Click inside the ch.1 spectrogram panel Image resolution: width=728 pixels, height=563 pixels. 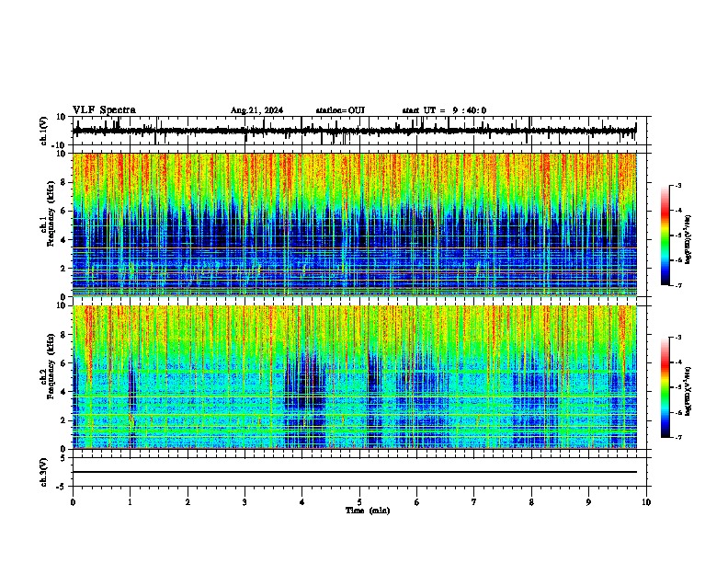tap(355, 224)
